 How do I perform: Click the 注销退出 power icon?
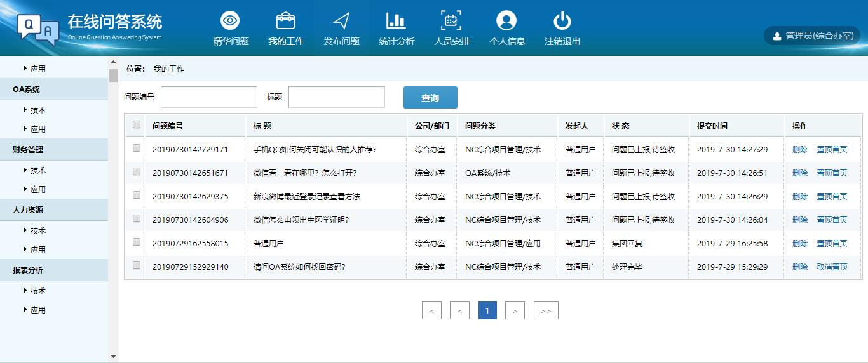tap(562, 21)
